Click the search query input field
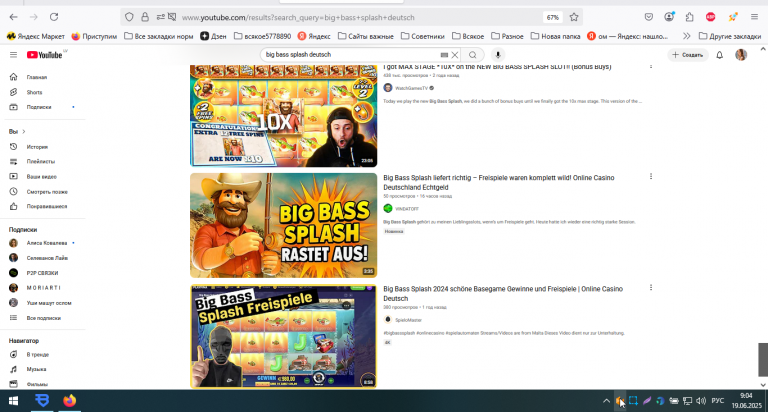This screenshot has height=412, width=768. point(350,55)
